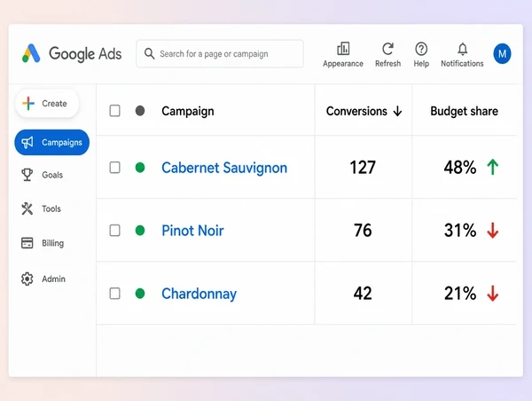Click the 42 conversions value
532x401 pixels.
click(363, 294)
